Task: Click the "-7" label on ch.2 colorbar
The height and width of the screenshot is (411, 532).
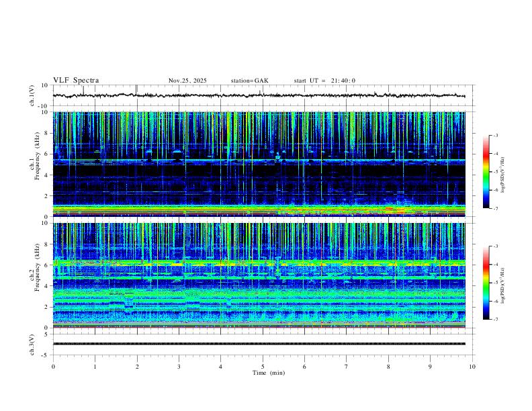Action: (496, 319)
